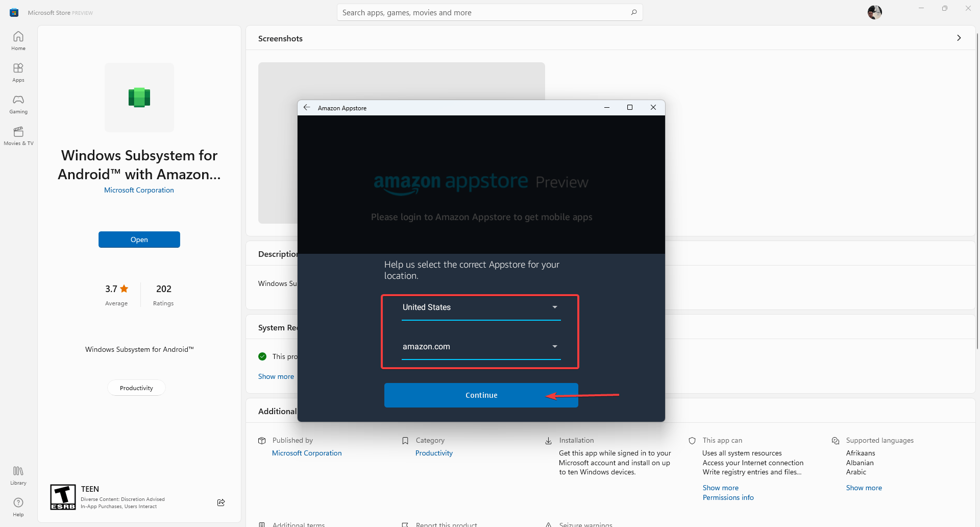Go to the Gaming section
980x527 pixels.
(18, 104)
